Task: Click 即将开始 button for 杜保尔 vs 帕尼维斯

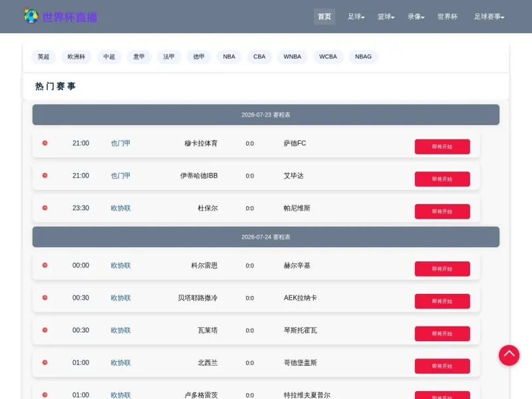Action: (442, 211)
